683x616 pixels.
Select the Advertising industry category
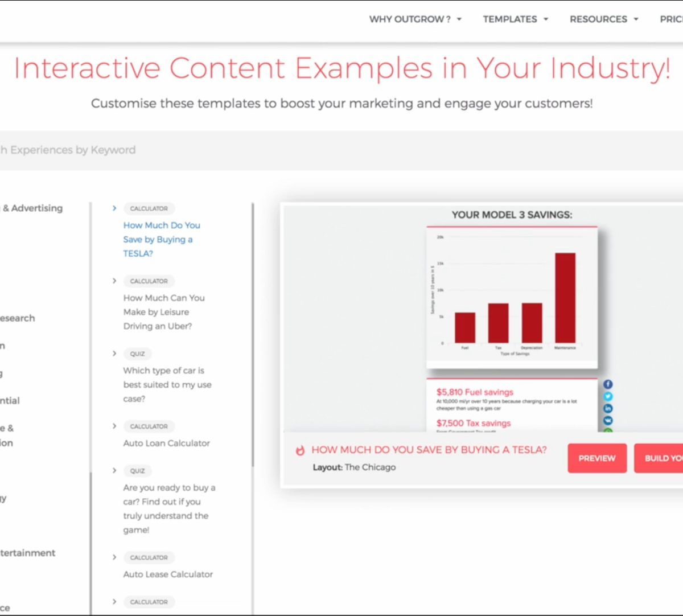coord(32,208)
